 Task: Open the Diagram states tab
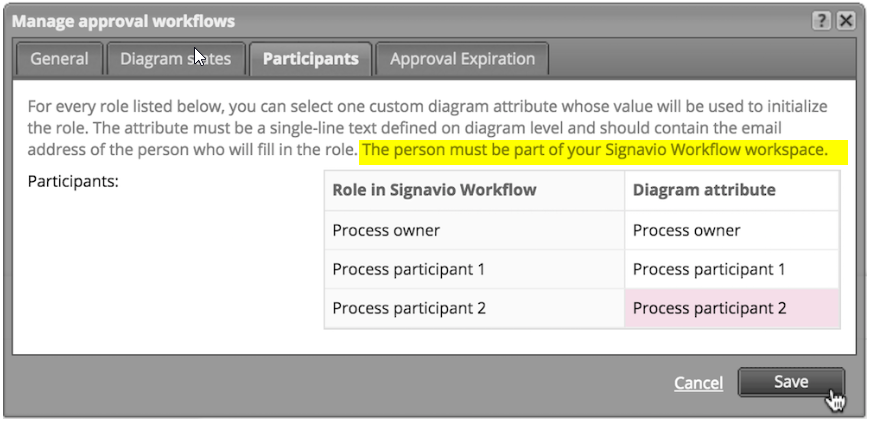176,59
